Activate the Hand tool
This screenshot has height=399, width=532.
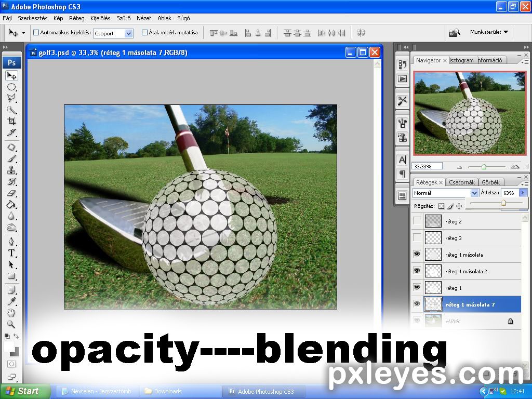[x=12, y=313]
